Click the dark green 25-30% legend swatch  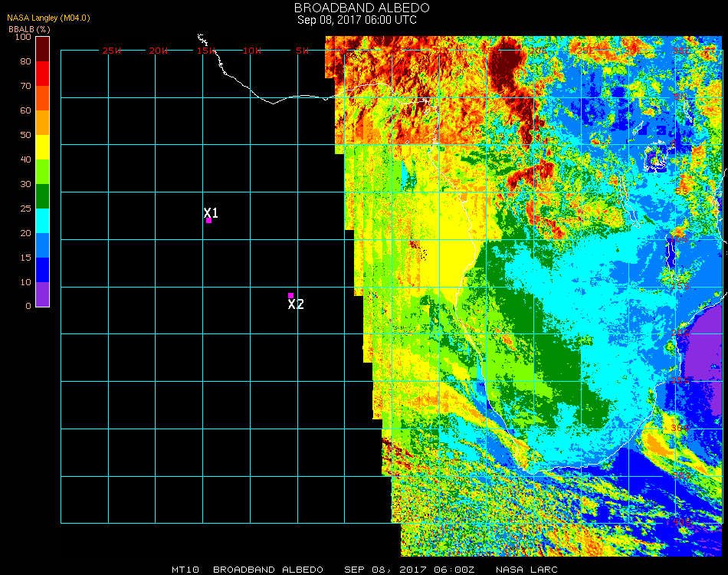point(43,196)
